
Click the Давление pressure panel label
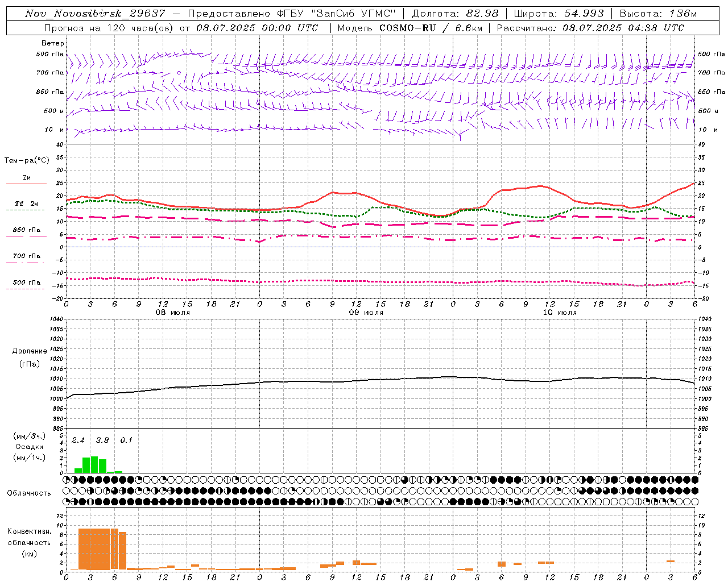(x=30, y=351)
